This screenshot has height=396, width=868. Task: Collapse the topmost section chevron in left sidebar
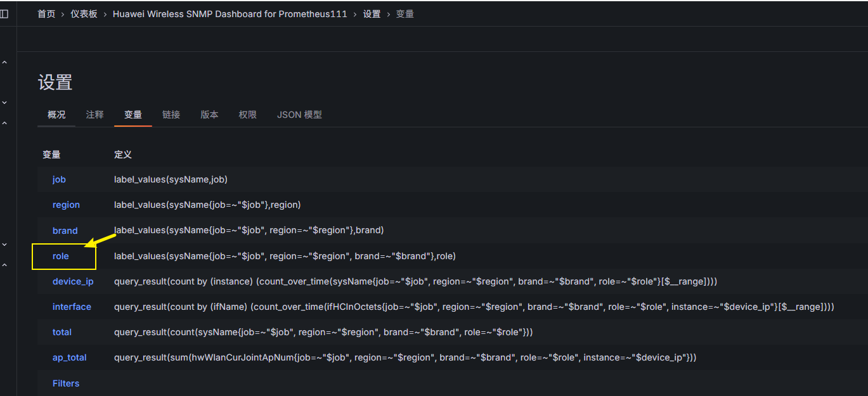click(x=4, y=62)
